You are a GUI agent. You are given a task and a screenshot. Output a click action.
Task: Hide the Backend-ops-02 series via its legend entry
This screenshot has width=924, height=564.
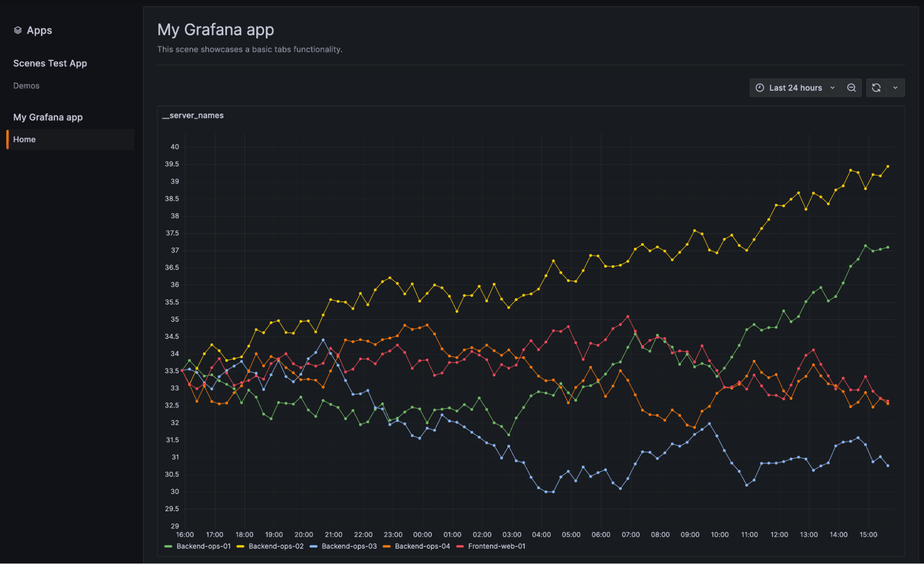(276, 546)
